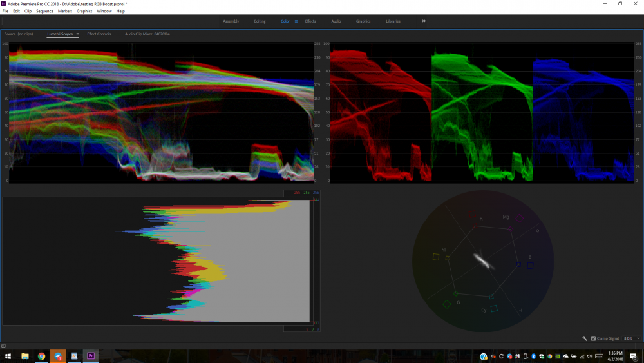Click the Chrome tray icon
The height and width of the screenshot is (363, 644).
pyautogui.click(x=550, y=357)
